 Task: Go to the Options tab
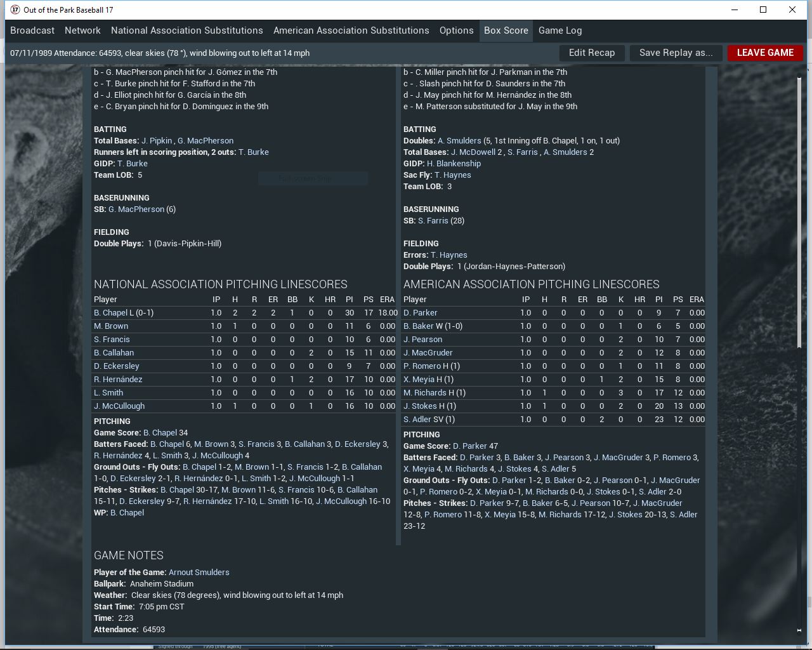[x=457, y=30]
